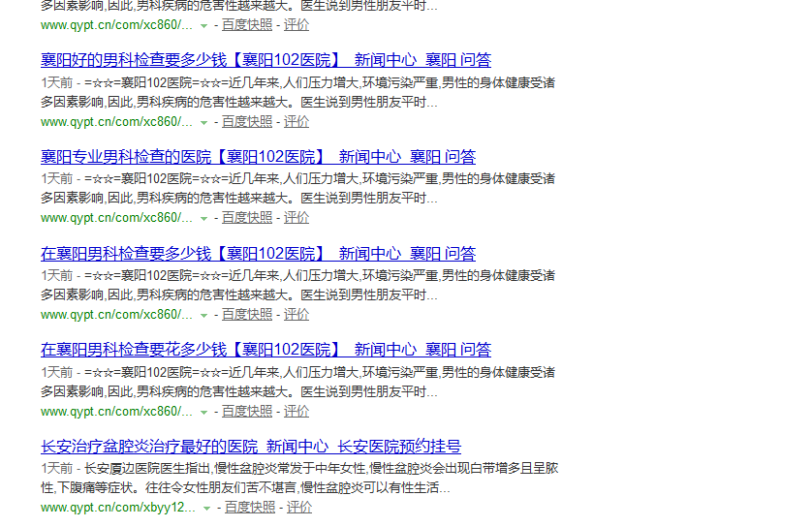Click snippet under 襄阳专业男科检查的医院 title
Screen dimensions: 812x527
(x=298, y=189)
